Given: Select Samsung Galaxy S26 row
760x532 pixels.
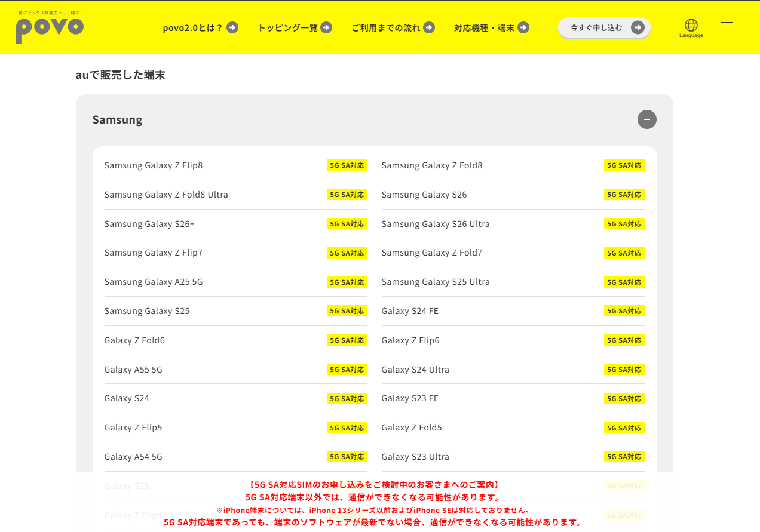Looking at the screenshot, I should pyautogui.click(x=513, y=195).
